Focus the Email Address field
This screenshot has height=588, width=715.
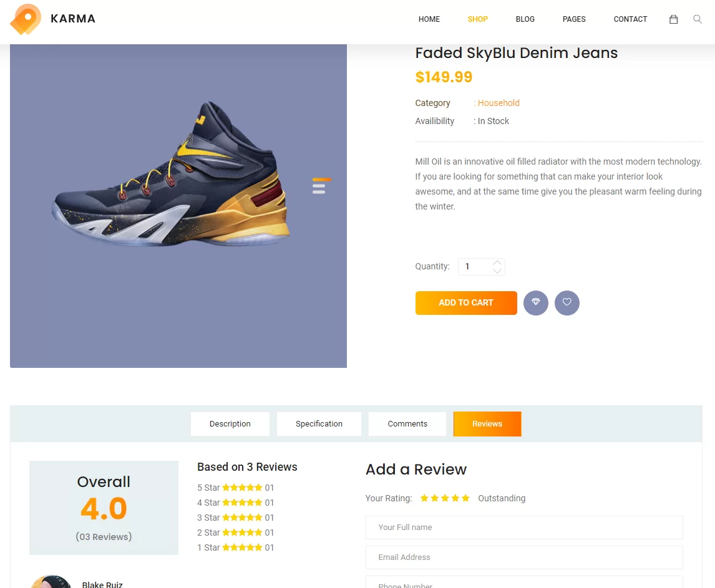(524, 557)
